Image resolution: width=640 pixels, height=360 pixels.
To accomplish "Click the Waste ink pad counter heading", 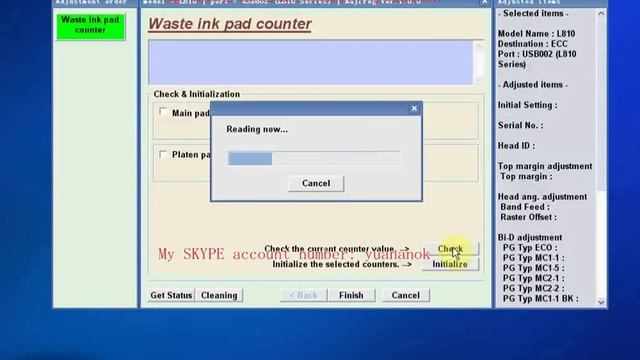I will [x=230, y=24].
